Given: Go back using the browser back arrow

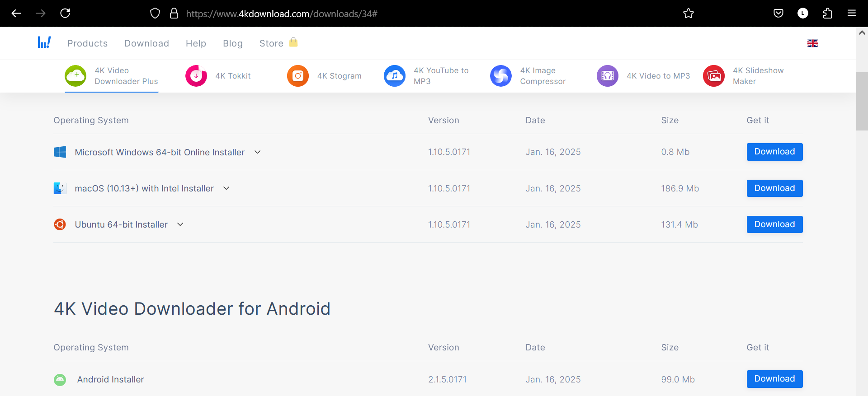Looking at the screenshot, I should (16, 14).
